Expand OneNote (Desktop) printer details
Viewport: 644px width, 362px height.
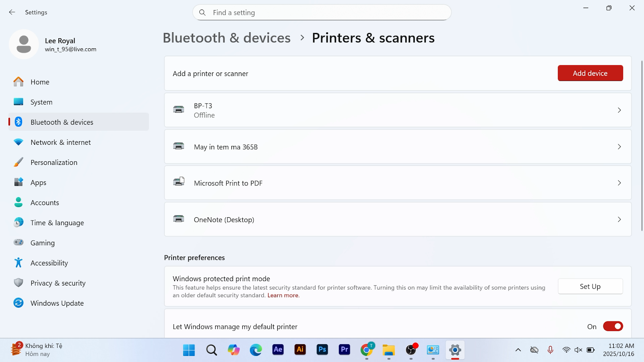(x=619, y=220)
